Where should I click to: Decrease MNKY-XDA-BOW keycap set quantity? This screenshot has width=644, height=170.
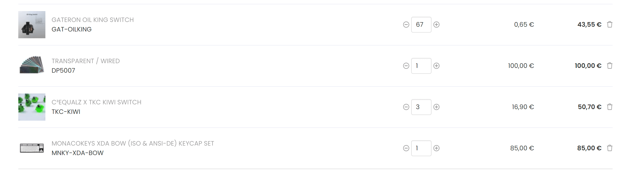pos(406,148)
